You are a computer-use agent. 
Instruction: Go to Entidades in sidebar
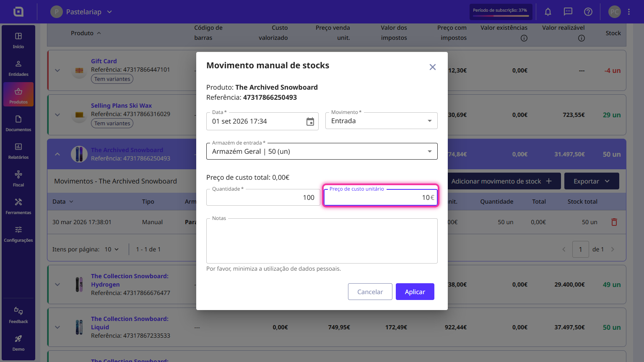pos(18,68)
